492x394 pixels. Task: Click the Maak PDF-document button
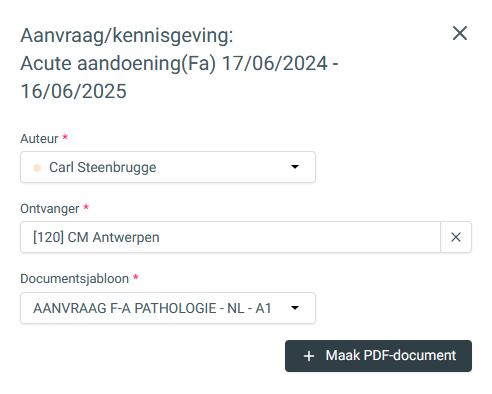point(378,356)
